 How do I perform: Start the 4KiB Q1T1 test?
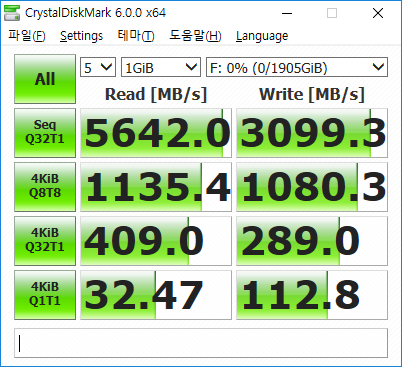click(45, 295)
